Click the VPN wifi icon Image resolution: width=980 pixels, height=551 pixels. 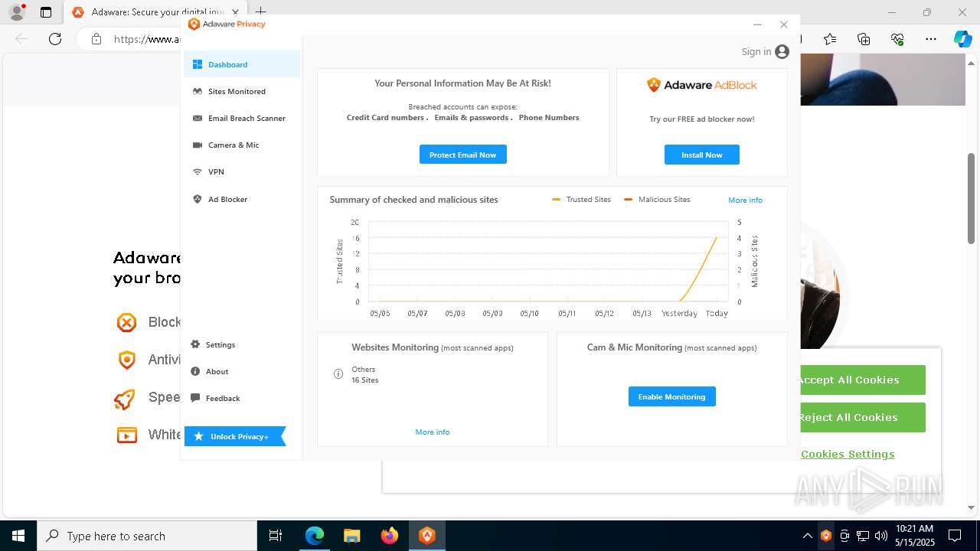tap(198, 171)
